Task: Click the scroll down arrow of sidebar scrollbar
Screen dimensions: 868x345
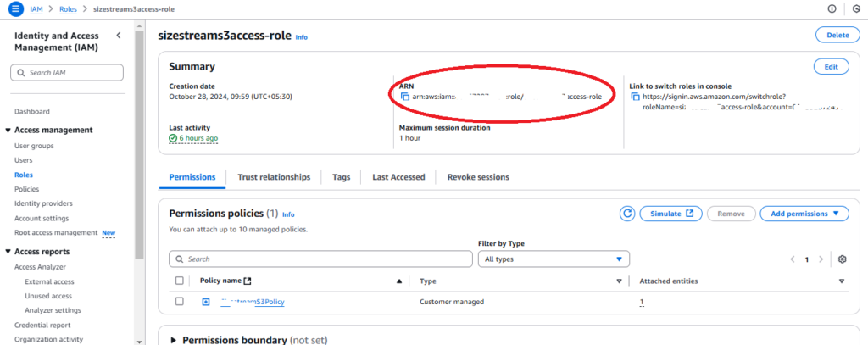Action: tap(139, 341)
